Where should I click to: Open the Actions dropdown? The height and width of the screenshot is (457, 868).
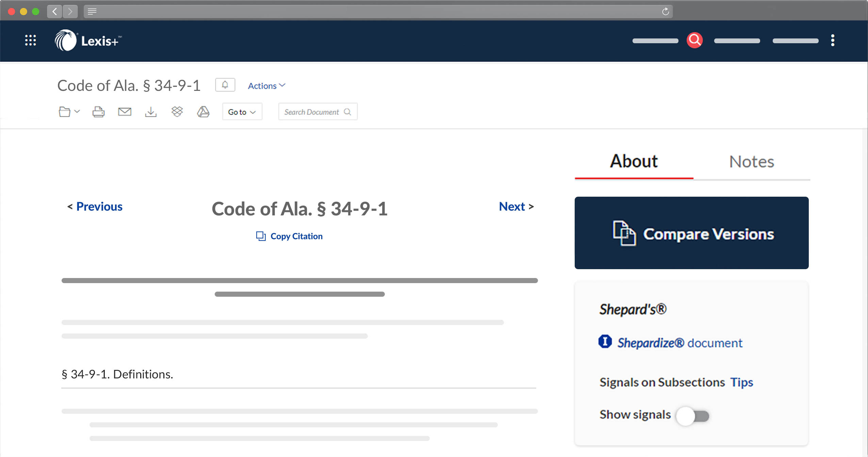tap(266, 85)
